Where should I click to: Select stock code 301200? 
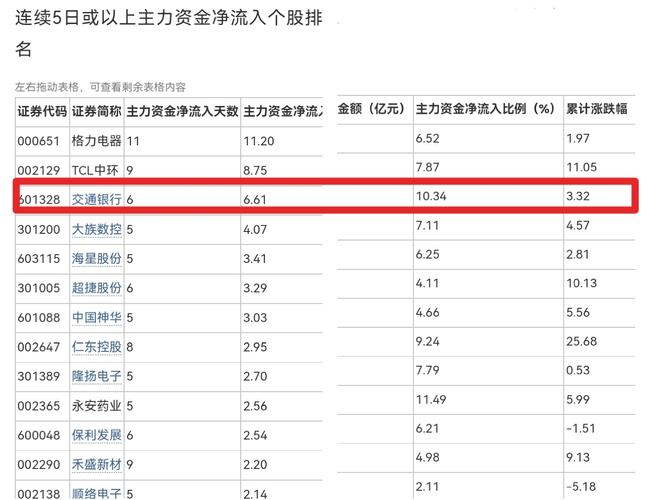[x=39, y=229]
